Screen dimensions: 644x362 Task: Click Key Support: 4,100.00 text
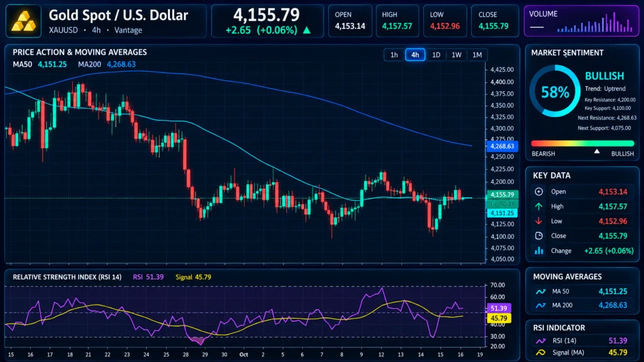coord(608,108)
